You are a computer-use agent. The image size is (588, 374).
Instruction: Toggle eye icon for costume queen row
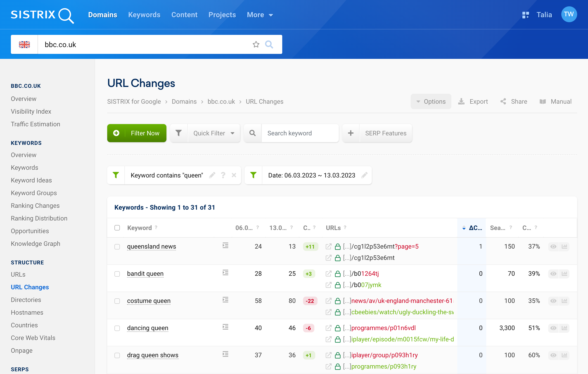(553, 301)
